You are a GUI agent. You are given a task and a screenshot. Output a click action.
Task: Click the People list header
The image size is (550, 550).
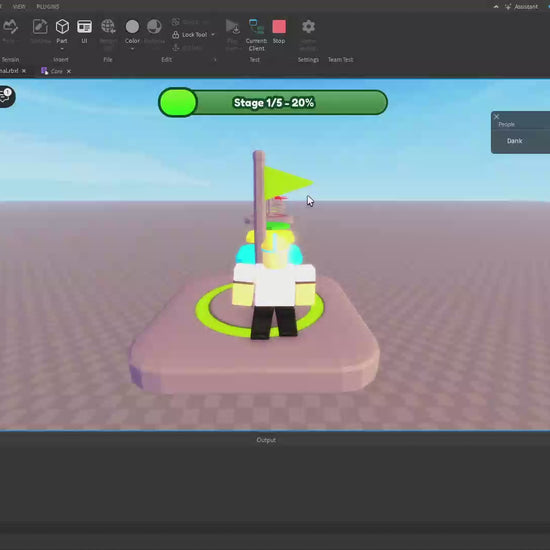[x=507, y=125]
